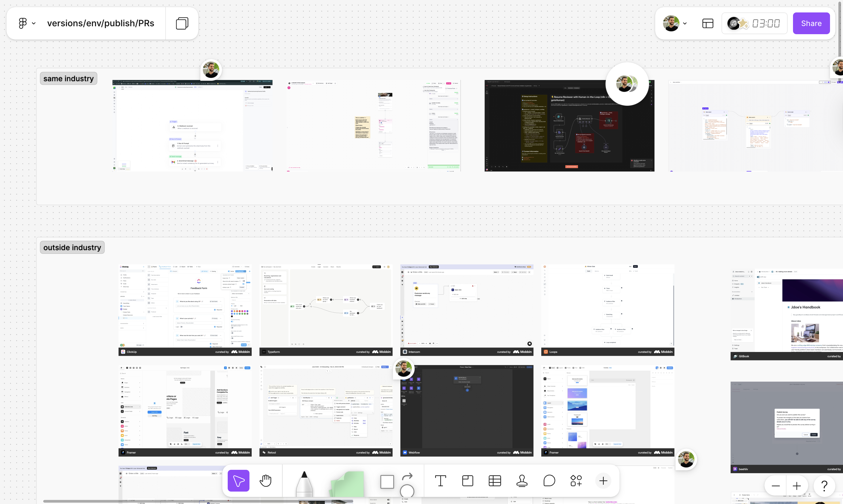Select the circle shape tool

407,491
